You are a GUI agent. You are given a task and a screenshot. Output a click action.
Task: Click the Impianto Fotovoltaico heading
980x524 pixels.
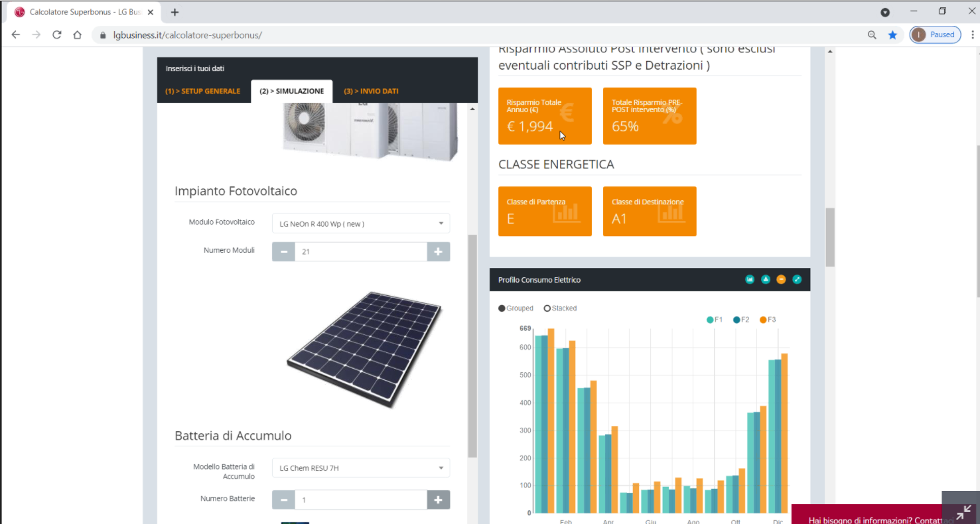236,191
